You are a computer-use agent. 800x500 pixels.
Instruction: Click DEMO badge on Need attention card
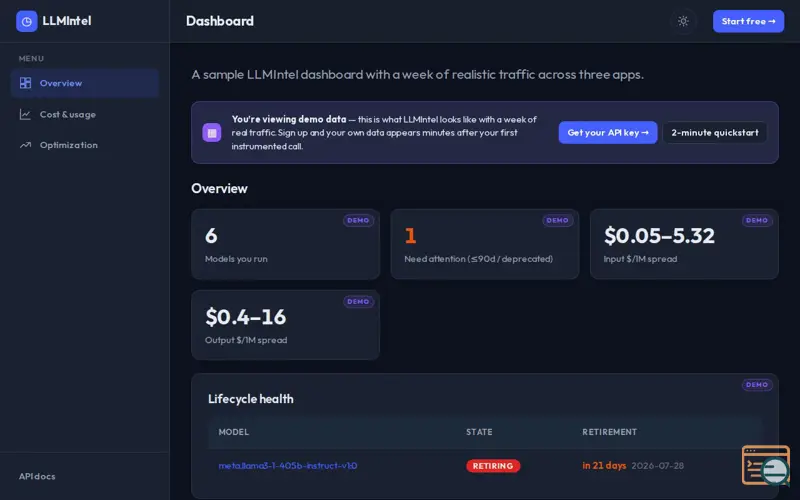tap(557, 220)
